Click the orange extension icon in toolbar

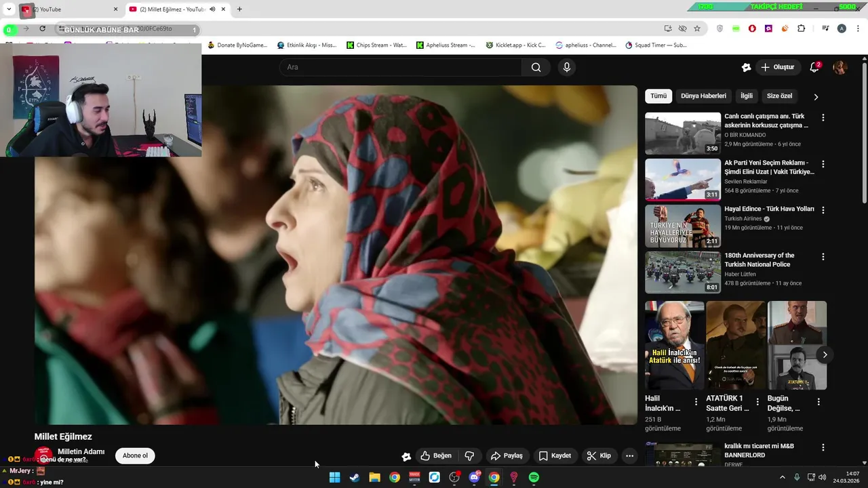tap(785, 28)
